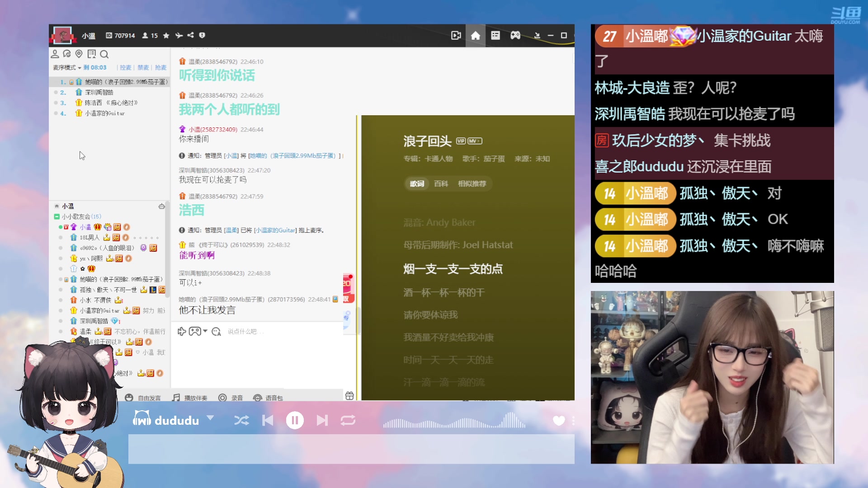Screen dimensions: 868x488
Task: Click the 抢麦 link
Action: (x=160, y=68)
